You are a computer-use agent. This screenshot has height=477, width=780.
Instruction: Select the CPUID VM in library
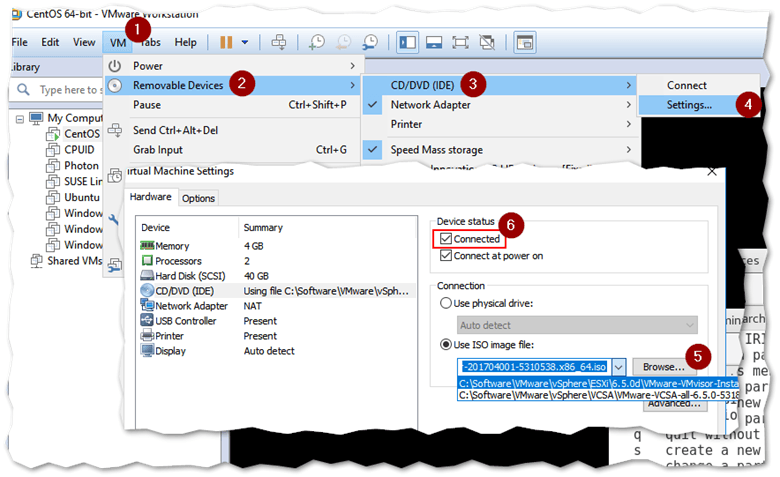coord(79,150)
